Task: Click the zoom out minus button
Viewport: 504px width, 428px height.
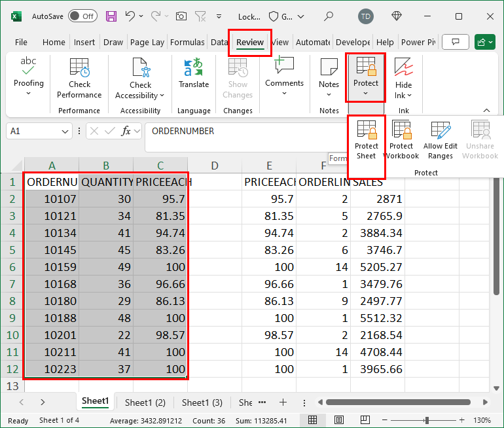Action: point(384,420)
